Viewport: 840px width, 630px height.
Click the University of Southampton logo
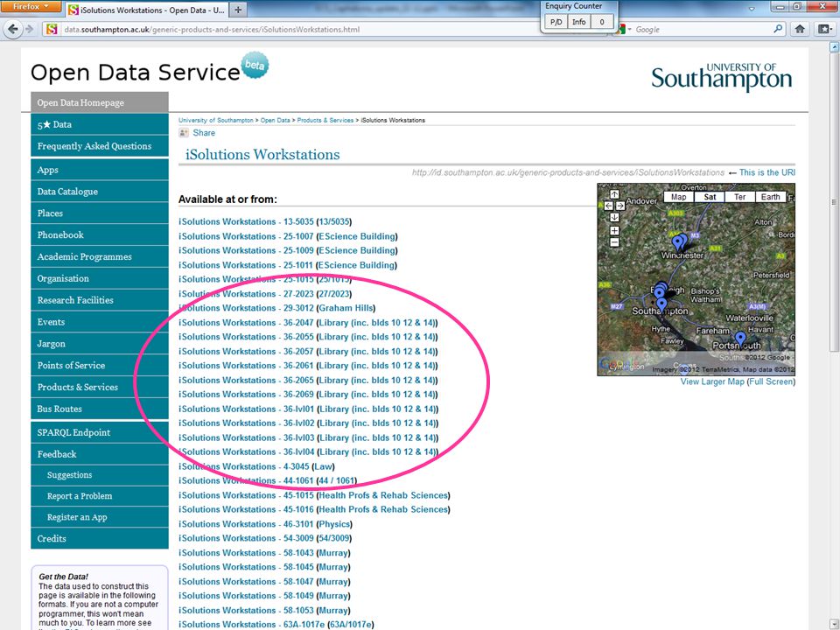tap(721, 76)
